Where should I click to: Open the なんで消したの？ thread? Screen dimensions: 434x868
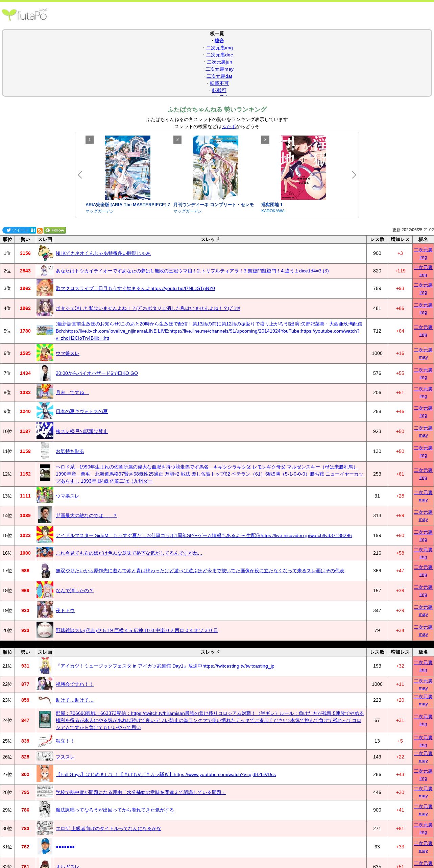click(74, 590)
